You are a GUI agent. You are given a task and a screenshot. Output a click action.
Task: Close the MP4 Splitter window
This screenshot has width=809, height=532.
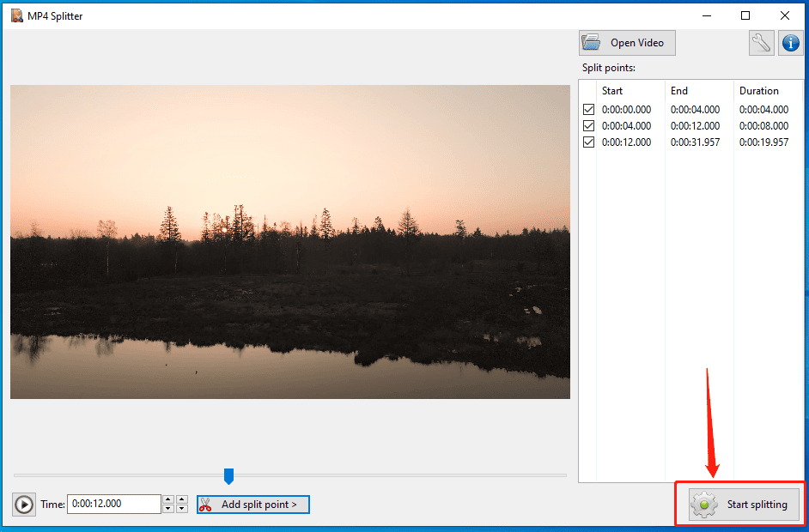(785, 15)
